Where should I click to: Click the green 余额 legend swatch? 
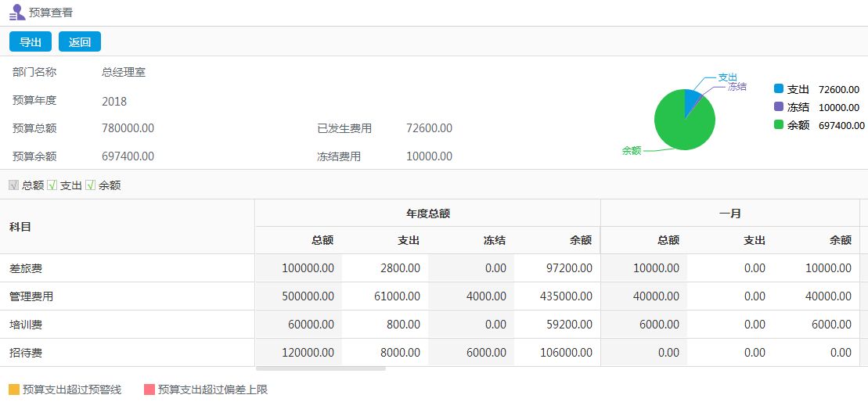779,125
